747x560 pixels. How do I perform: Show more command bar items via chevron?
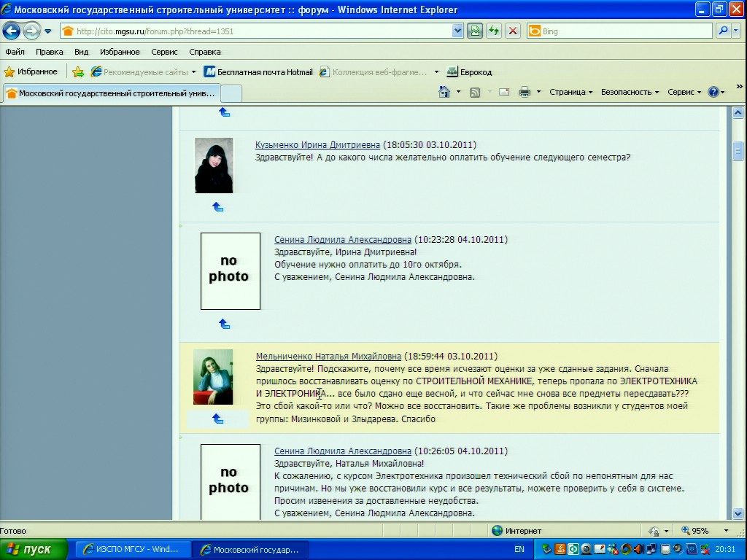pos(740,87)
